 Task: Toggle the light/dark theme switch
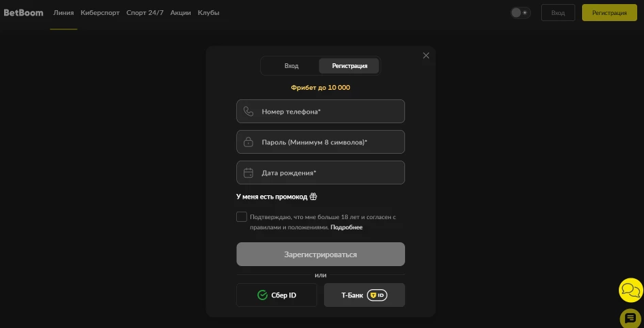pyautogui.click(x=520, y=13)
